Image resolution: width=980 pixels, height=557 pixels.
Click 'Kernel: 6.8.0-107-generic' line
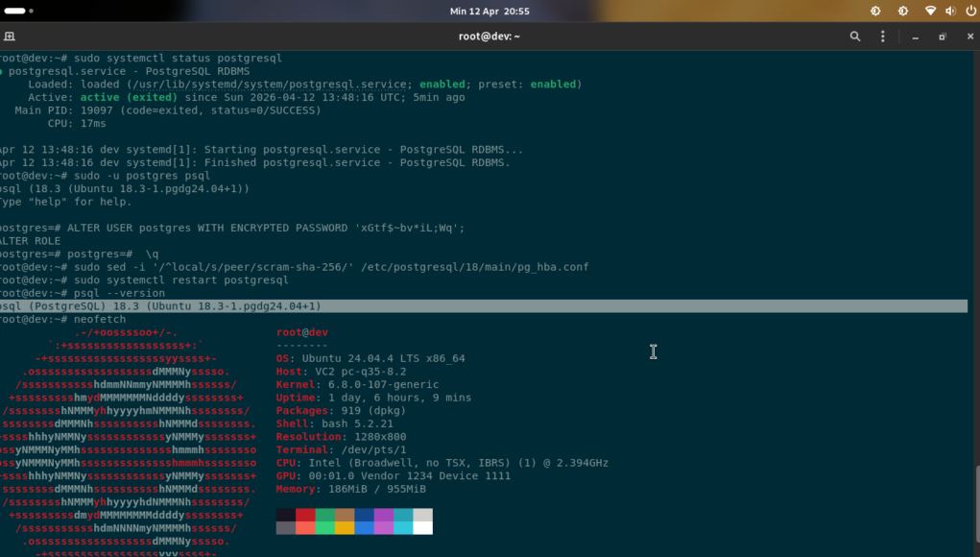point(357,385)
